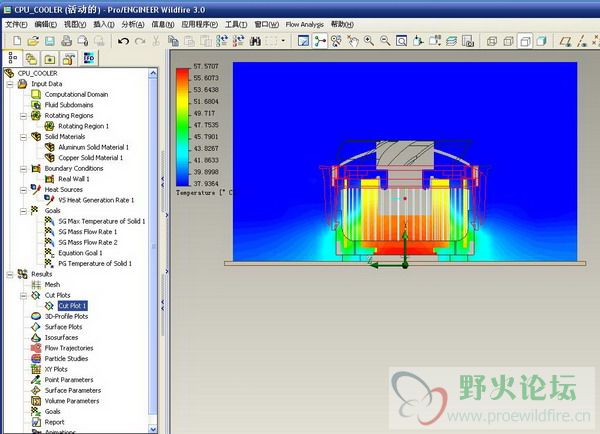Click the Undo arrow icon

point(124,41)
